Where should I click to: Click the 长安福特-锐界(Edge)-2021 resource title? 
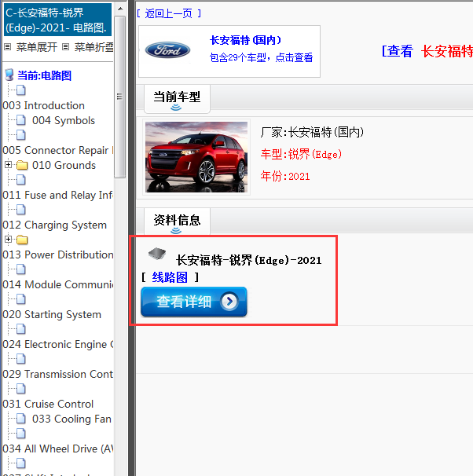[x=248, y=260]
